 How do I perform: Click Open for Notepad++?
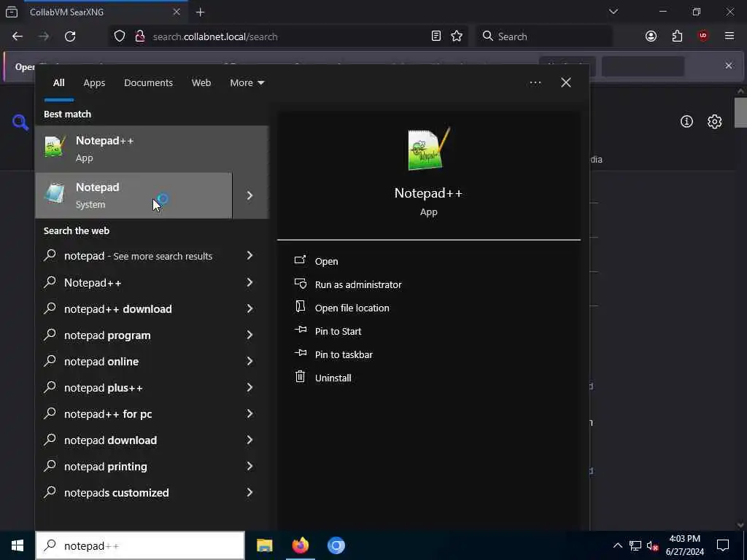(x=326, y=261)
